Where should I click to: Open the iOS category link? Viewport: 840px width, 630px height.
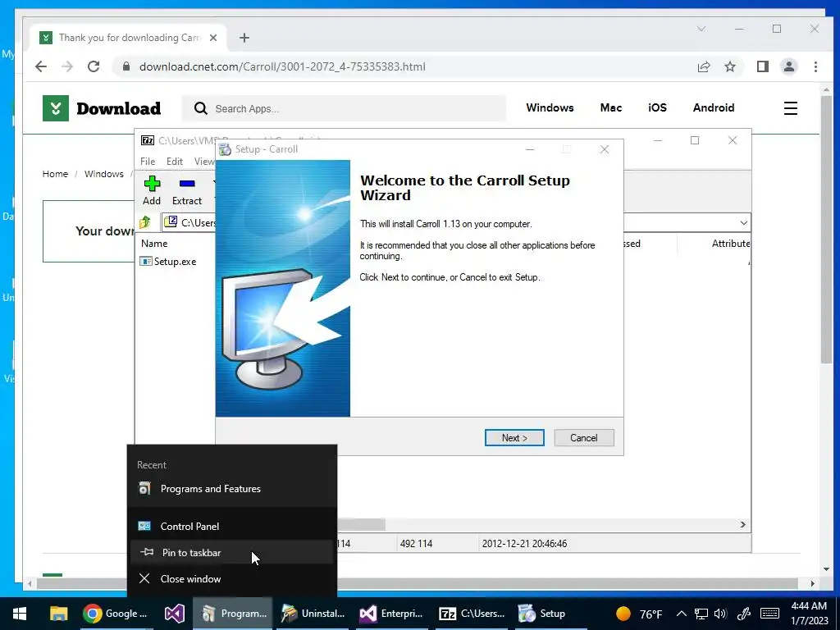coord(657,107)
